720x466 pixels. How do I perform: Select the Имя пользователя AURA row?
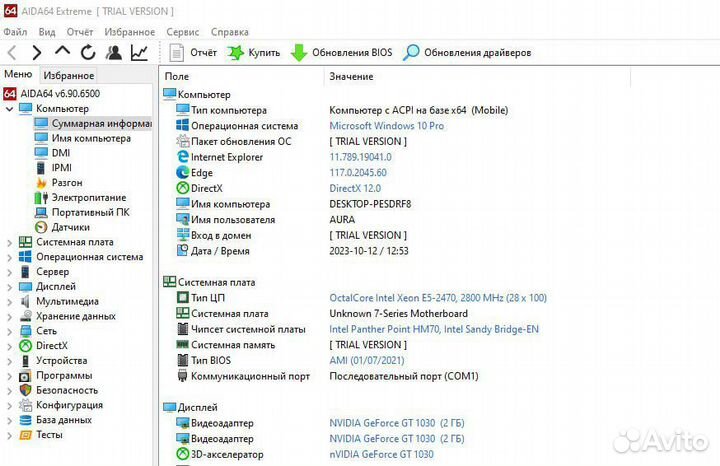pyautogui.click(x=265, y=219)
